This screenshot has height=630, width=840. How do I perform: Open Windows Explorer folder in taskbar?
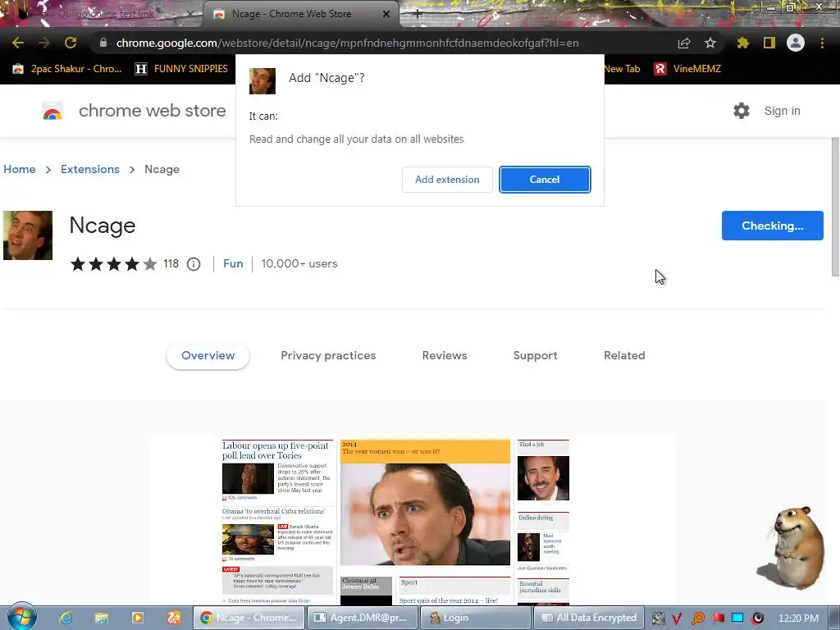[x=101, y=618]
